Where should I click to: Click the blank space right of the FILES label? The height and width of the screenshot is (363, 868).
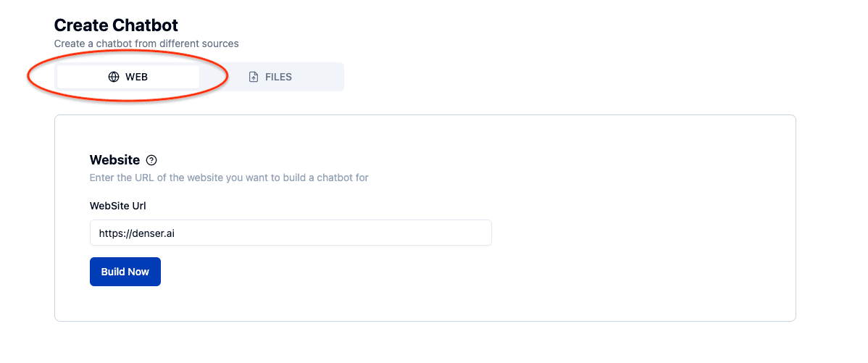coord(319,77)
